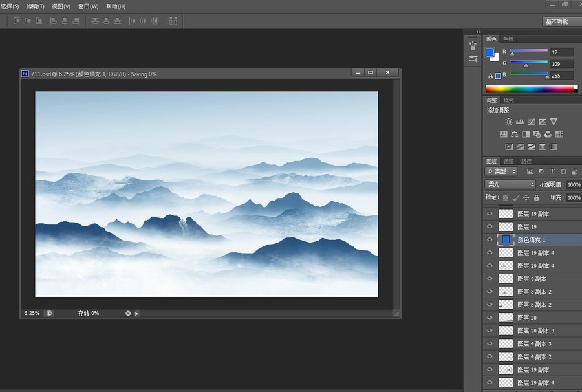Distribute right edges in the options bar
This screenshot has width=582, height=392.
(x=155, y=21)
